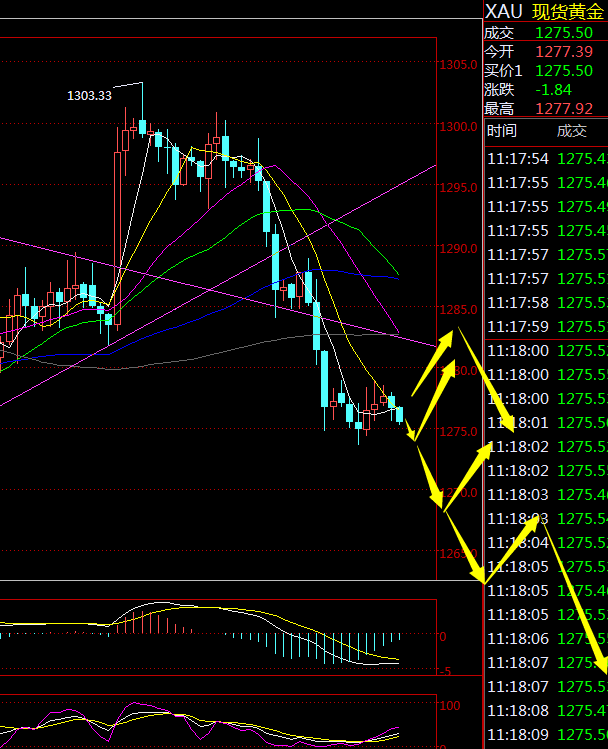The height and width of the screenshot is (749, 608).
Task: Click the 1275.0 price axis label
Action: 459,431
